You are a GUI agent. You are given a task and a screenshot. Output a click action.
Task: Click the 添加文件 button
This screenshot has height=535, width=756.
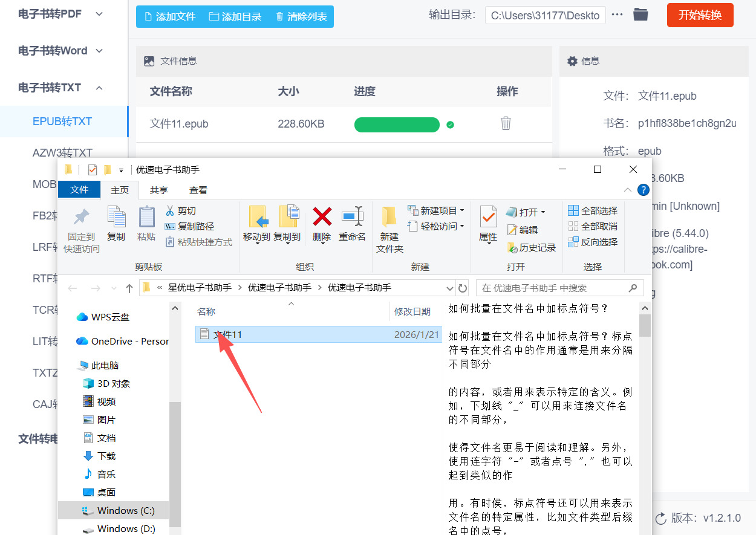click(169, 16)
